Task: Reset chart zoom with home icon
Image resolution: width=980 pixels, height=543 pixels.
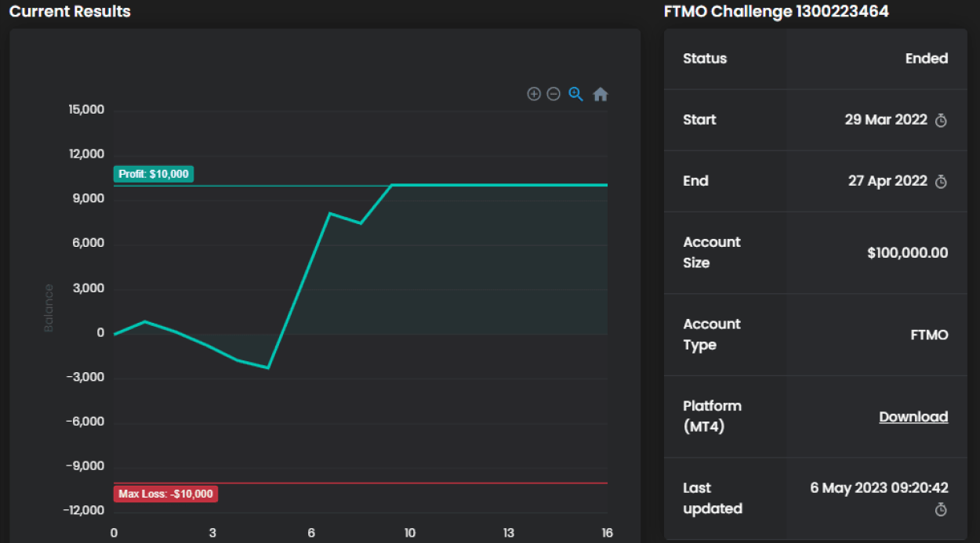Action: point(601,94)
